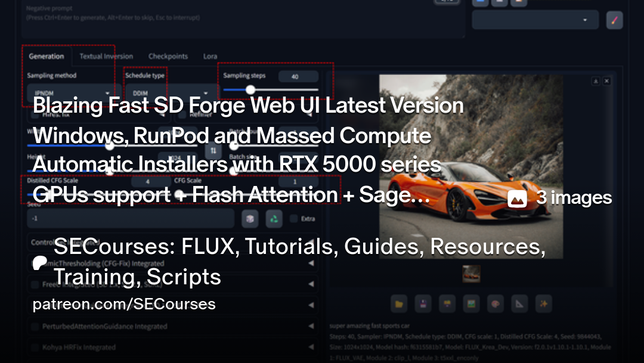
Task: Click the floppy disk save image icon
Action: click(x=423, y=304)
